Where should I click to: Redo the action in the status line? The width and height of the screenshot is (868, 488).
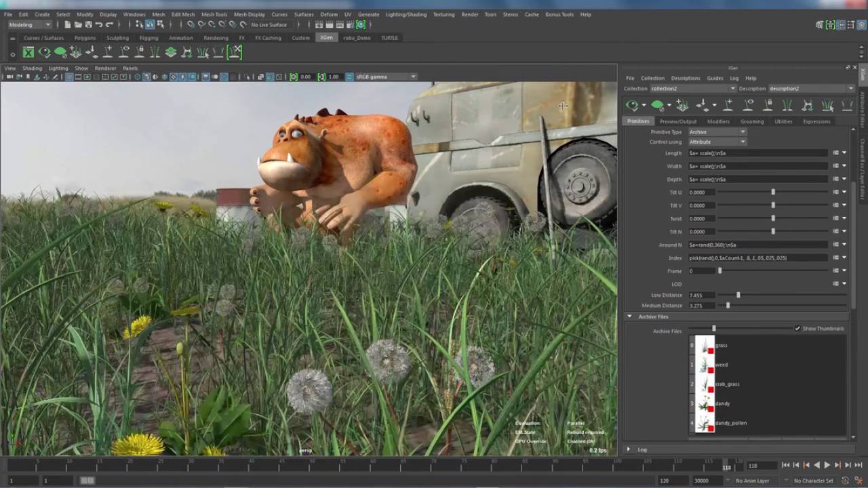tap(109, 25)
